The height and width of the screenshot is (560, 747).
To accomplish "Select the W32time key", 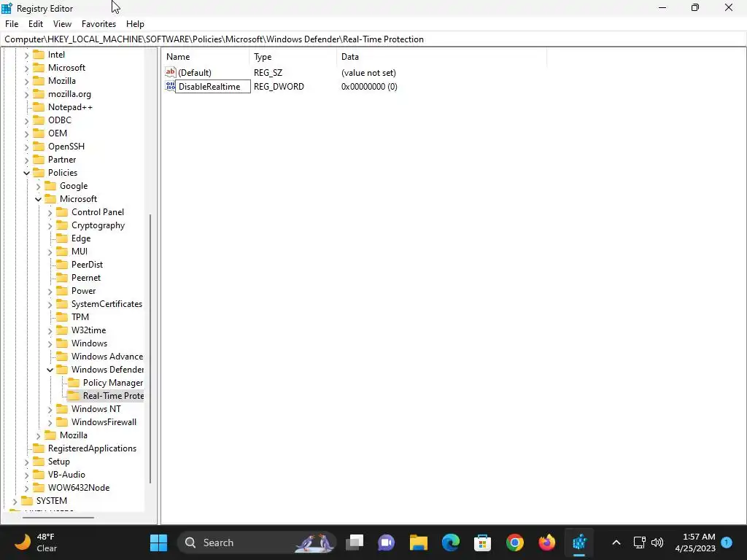I will click(x=88, y=330).
